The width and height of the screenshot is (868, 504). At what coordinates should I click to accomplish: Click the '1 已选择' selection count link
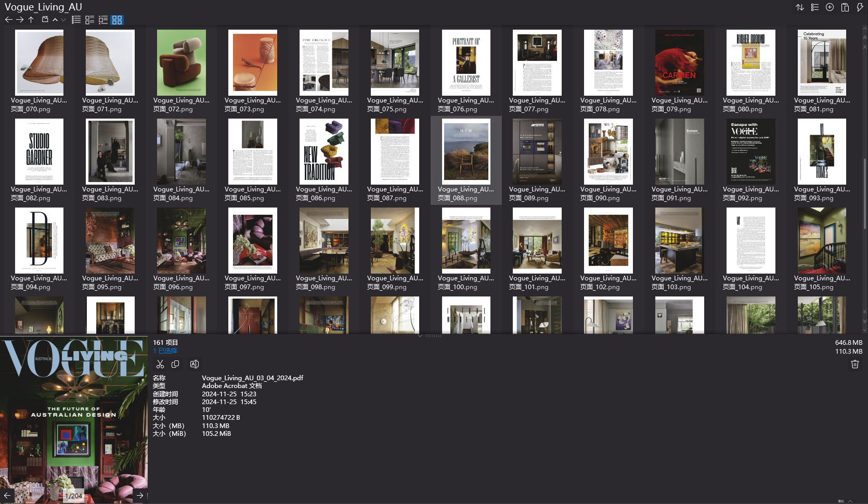click(165, 351)
